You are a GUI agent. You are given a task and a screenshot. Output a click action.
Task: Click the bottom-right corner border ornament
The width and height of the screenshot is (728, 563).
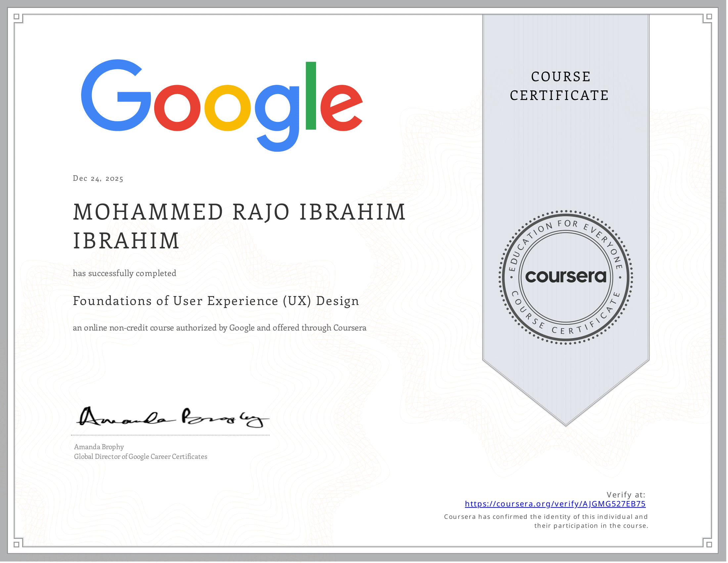(x=709, y=544)
